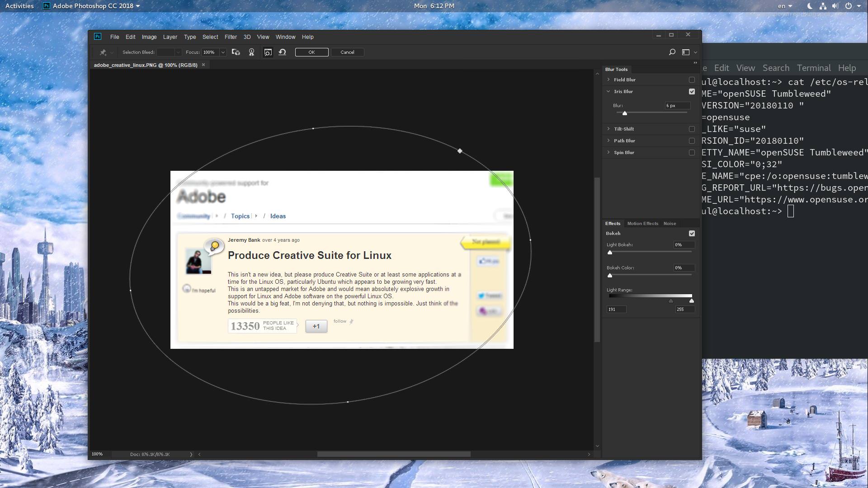Screen dimensions: 868x488
Task: Switch to the Noise tab
Action: click(x=670, y=224)
